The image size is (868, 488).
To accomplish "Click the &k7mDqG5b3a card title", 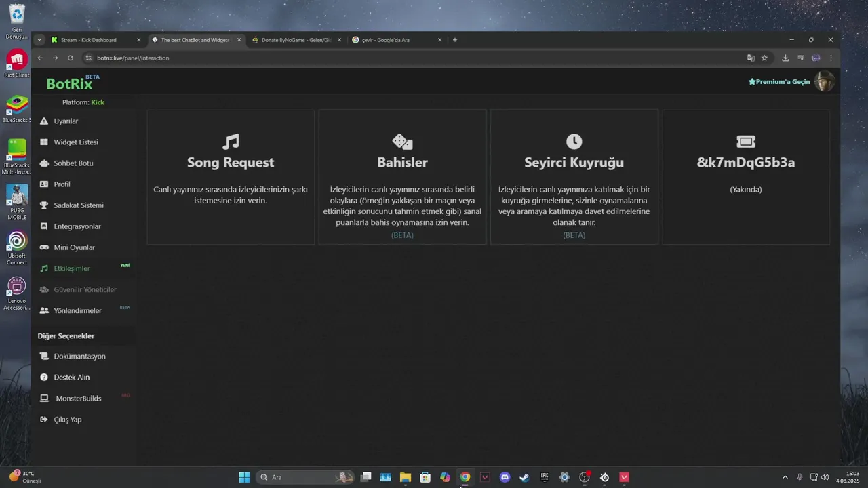I will 746,163.
